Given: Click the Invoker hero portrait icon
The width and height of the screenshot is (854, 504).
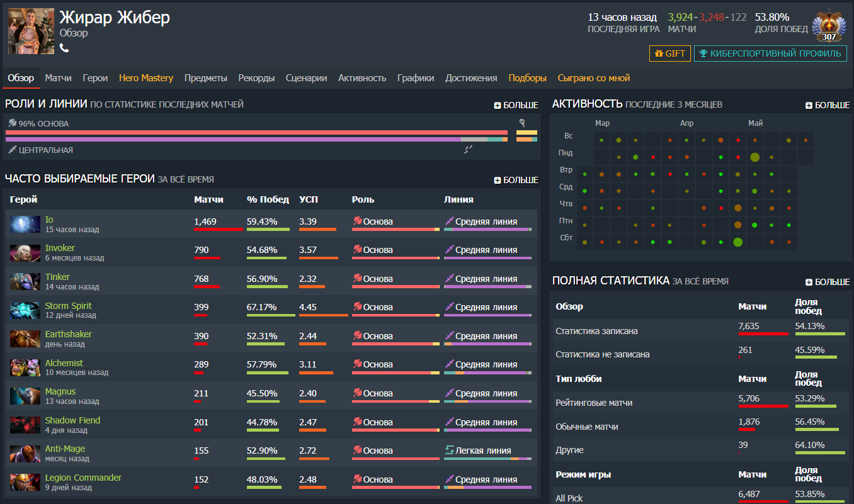Looking at the screenshot, I should (x=25, y=253).
